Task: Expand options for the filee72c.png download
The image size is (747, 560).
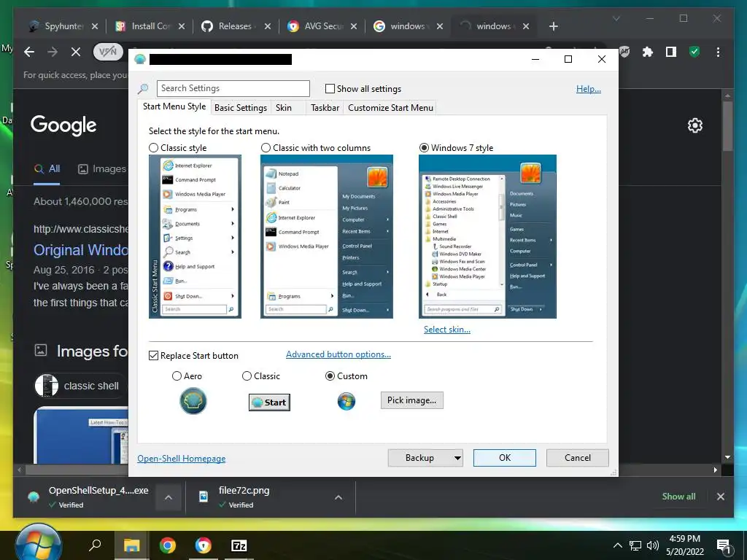Action: click(338, 497)
